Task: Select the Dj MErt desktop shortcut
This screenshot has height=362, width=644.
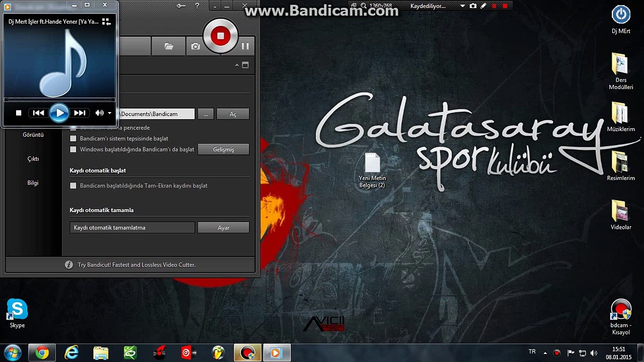Action: click(x=621, y=20)
